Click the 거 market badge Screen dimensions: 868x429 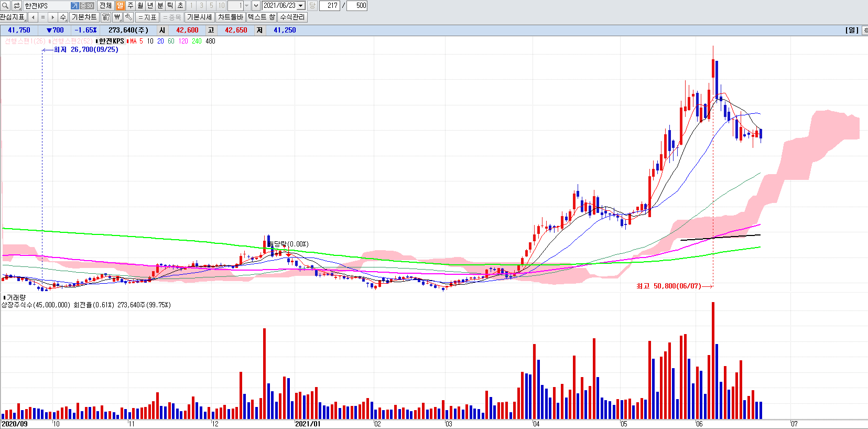74,6
